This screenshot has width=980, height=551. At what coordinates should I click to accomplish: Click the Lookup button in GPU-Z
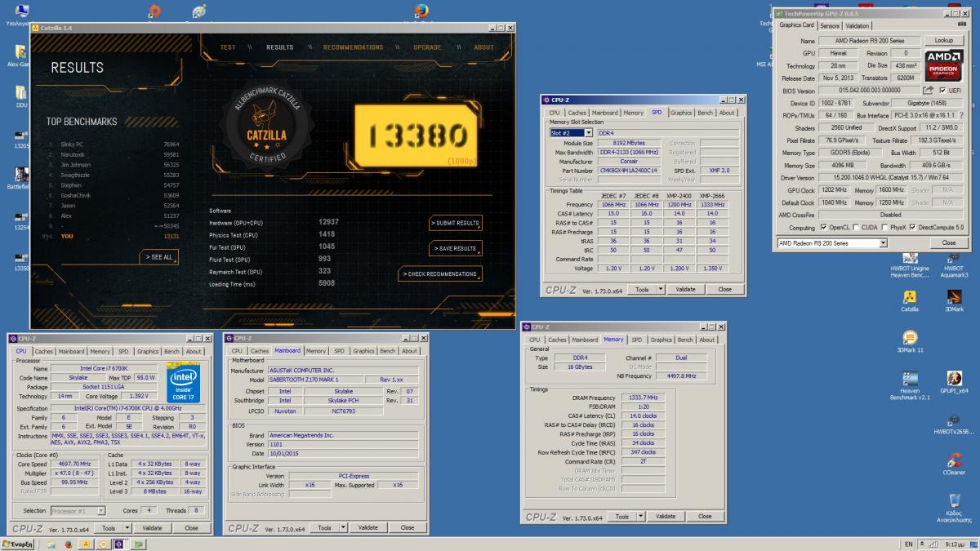click(x=944, y=40)
